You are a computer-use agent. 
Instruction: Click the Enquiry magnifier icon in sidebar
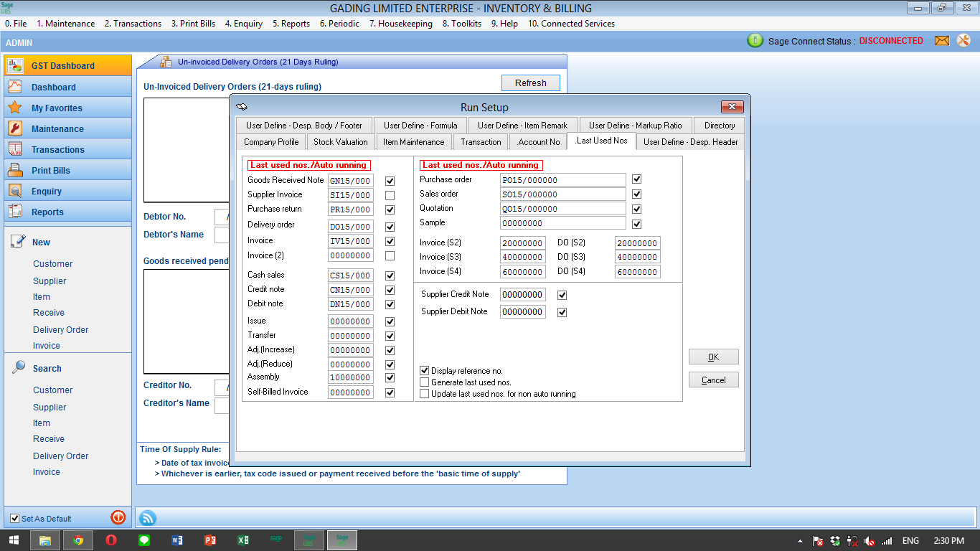coord(14,191)
